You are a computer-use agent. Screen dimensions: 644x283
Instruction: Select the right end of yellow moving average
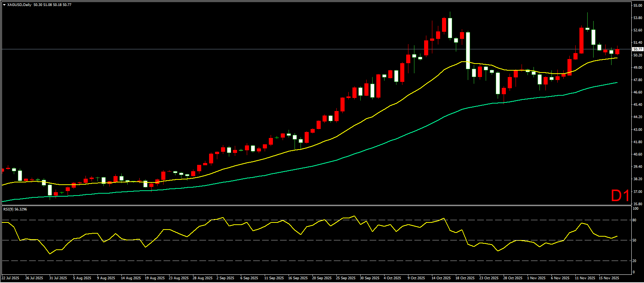pyautogui.click(x=617, y=58)
